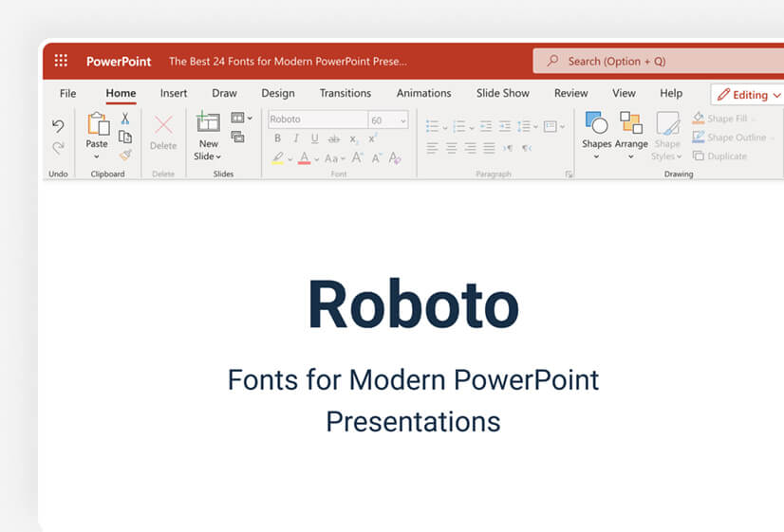This screenshot has height=532, width=784.
Task: Click the Shapes gallery icon
Action: [x=596, y=123]
